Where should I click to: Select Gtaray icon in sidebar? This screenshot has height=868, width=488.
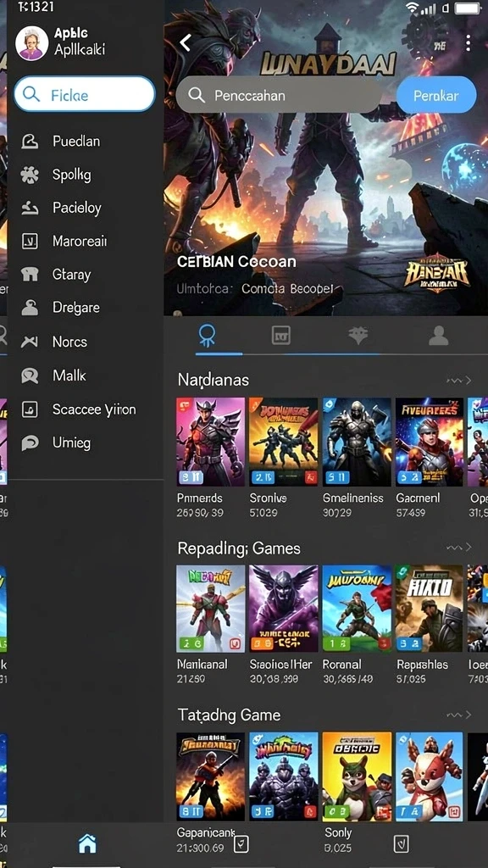coord(30,274)
